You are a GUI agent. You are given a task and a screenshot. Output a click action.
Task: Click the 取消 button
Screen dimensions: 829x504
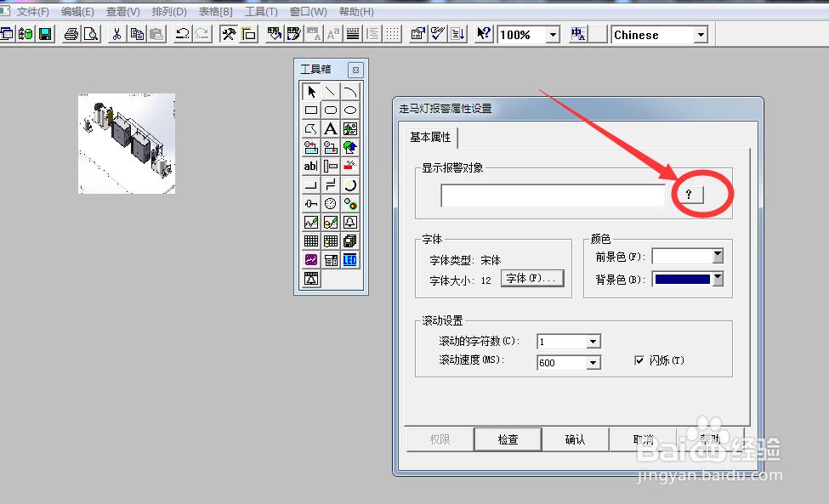643,439
